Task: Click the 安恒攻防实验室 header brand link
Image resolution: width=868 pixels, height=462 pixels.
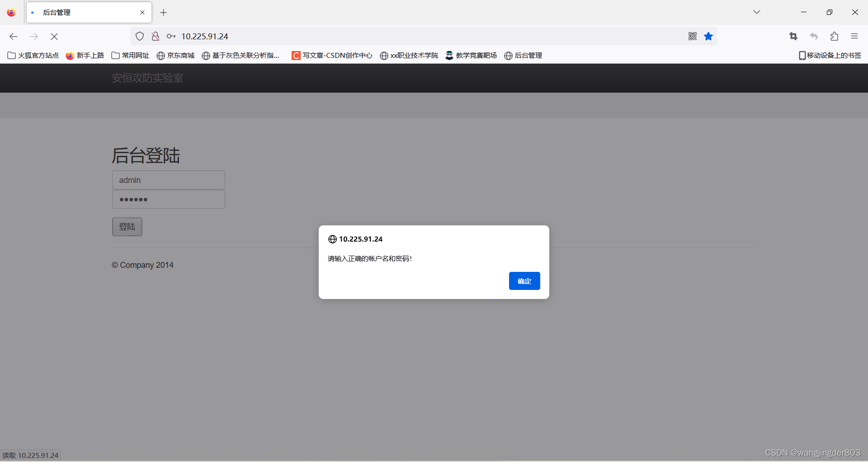Action: (147, 78)
